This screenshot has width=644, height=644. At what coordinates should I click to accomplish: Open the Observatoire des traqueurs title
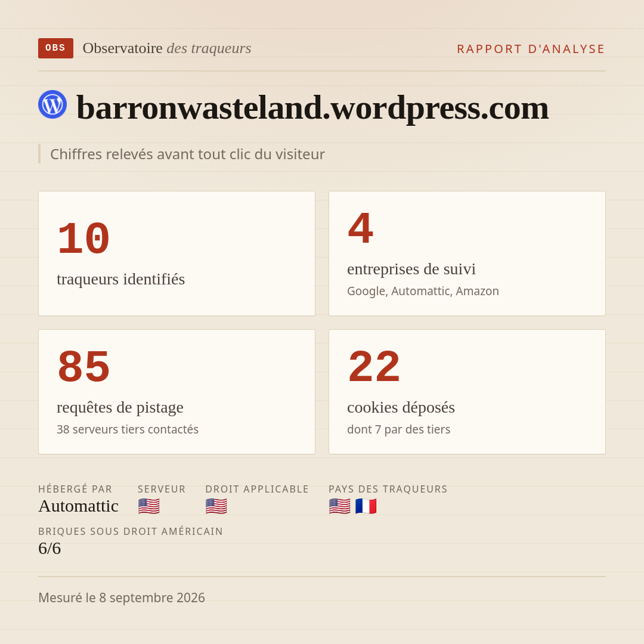coord(167,48)
